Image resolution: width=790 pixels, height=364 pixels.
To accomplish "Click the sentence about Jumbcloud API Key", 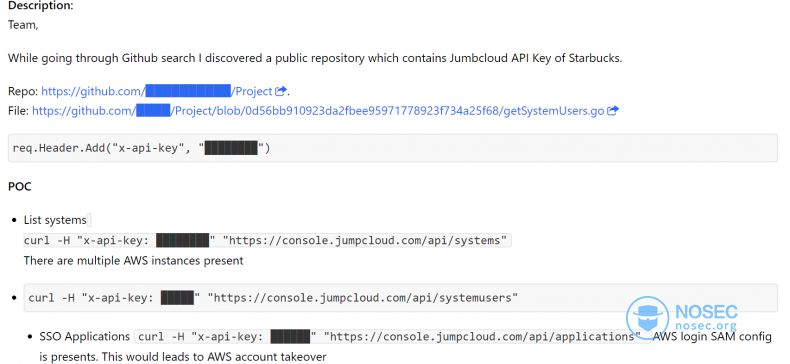I will tap(315, 58).
